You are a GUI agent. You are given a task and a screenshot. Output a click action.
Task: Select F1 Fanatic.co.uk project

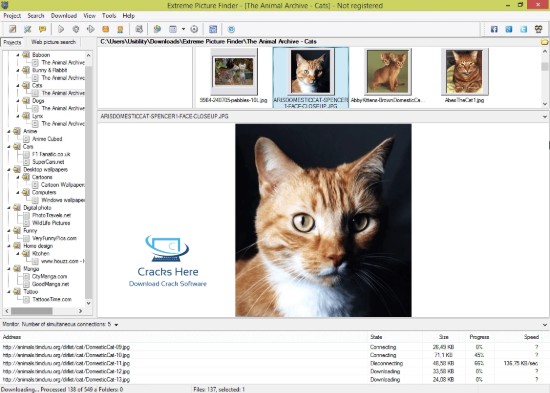(x=51, y=154)
